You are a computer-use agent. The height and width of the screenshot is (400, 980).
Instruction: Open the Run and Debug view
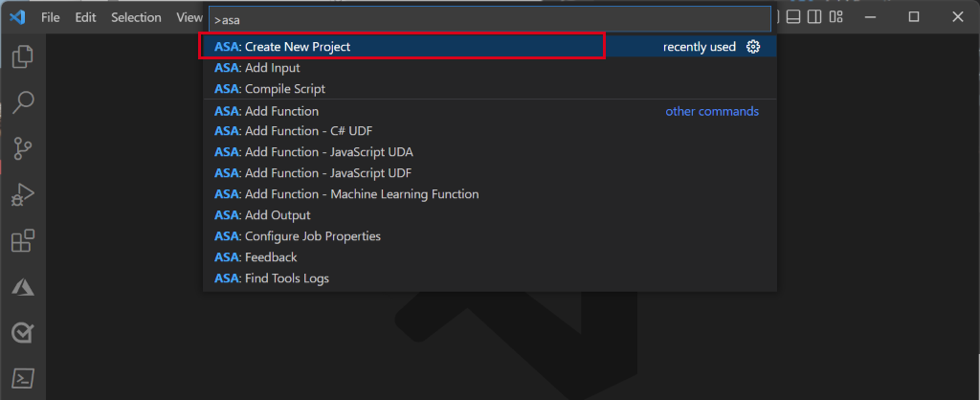pyautogui.click(x=23, y=194)
